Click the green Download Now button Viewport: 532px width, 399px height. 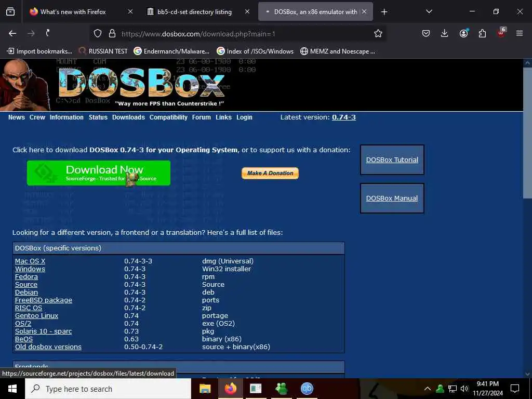pyautogui.click(x=98, y=173)
